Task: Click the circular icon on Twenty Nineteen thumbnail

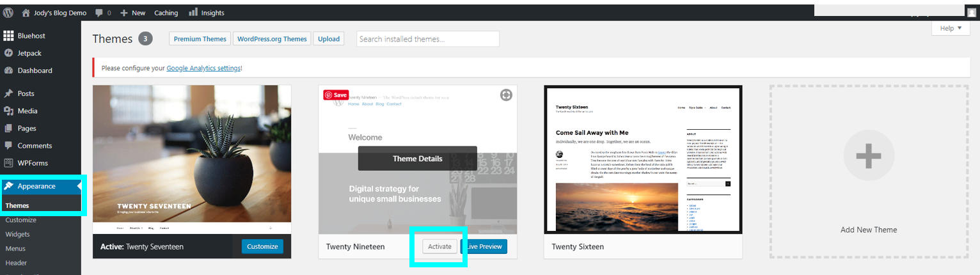Action: pos(506,95)
